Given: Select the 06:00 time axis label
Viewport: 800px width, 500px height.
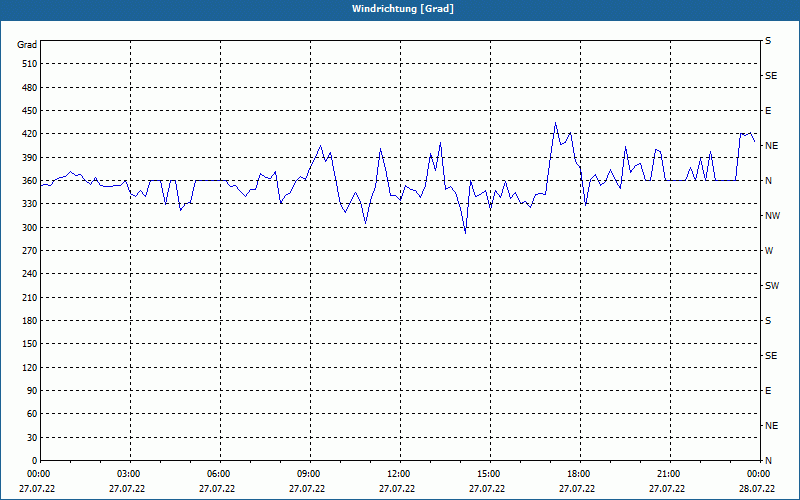Looking at the screenshot, I should tap(219, 474).
